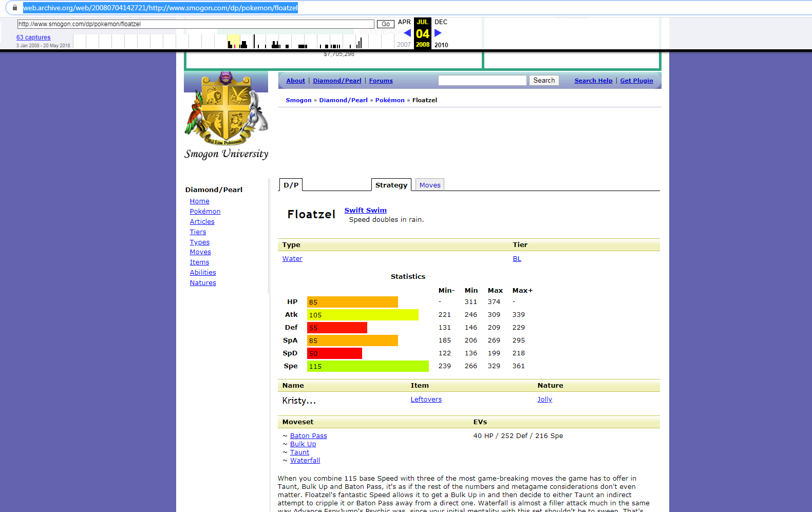
Task: Click the padlock icon in address bar
Action: [x=15, y=8]
